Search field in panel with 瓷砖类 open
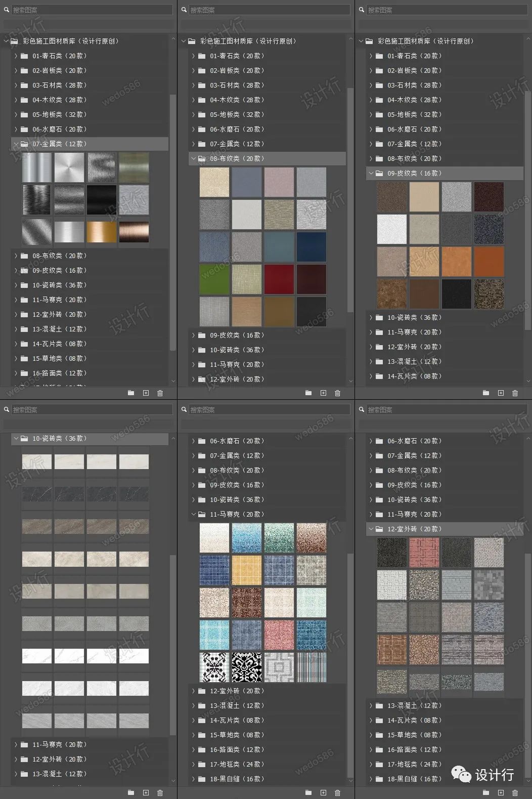This screenshot has height=799, width=532. click(92, 410)
